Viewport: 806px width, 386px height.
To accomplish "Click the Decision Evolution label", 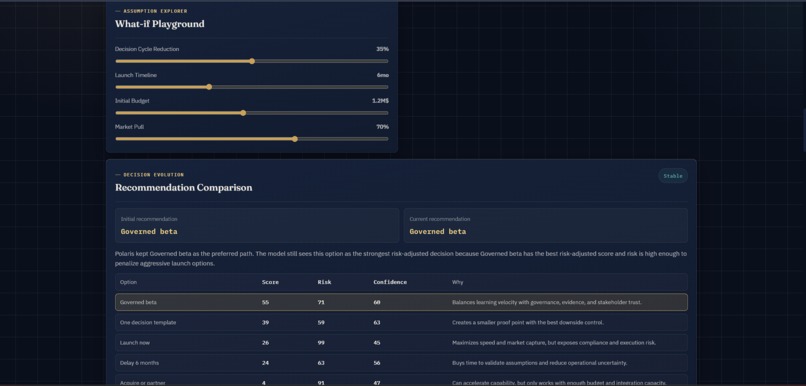I will tap(154, 175).
